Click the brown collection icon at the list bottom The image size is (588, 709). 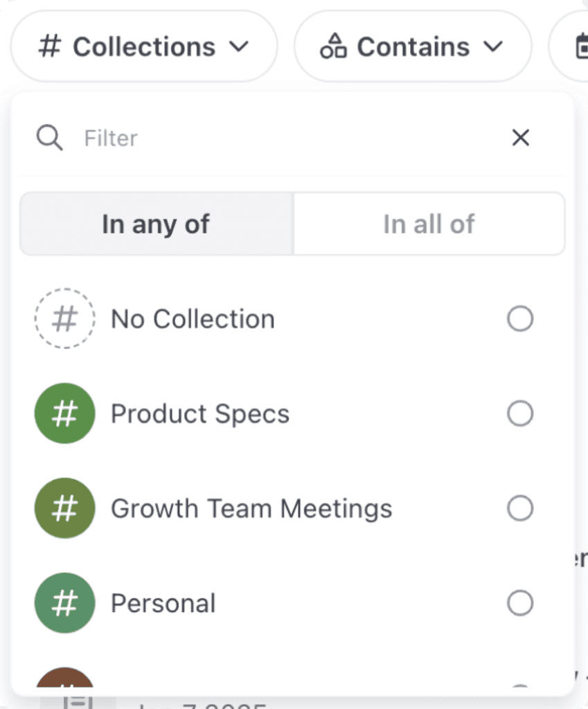(x=64, y=679)
